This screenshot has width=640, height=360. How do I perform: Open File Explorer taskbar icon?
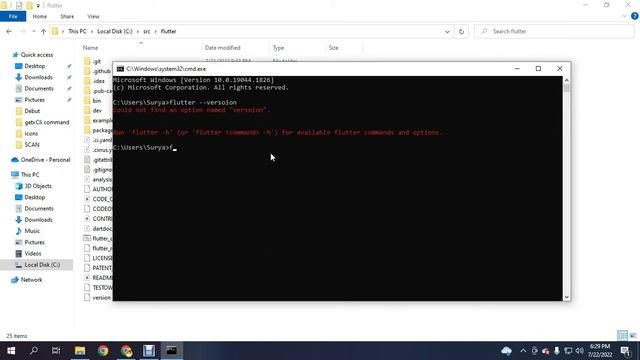coord(80,351)
